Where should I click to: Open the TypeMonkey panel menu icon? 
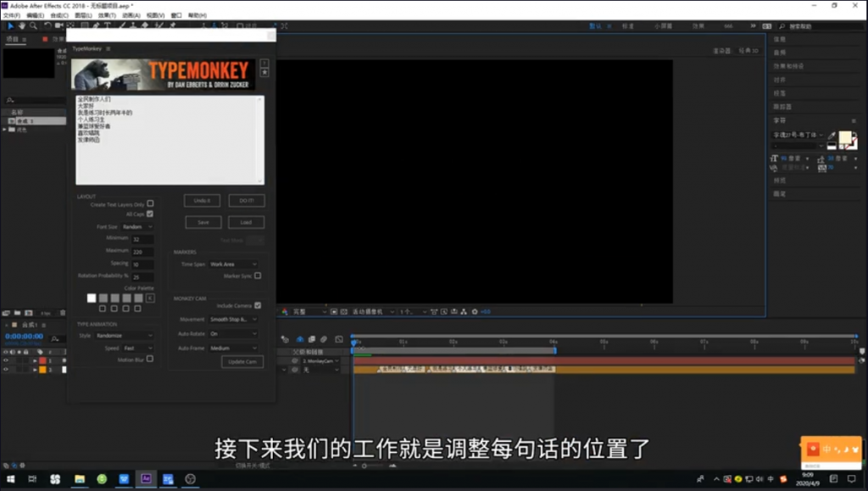tap(108, 48)
